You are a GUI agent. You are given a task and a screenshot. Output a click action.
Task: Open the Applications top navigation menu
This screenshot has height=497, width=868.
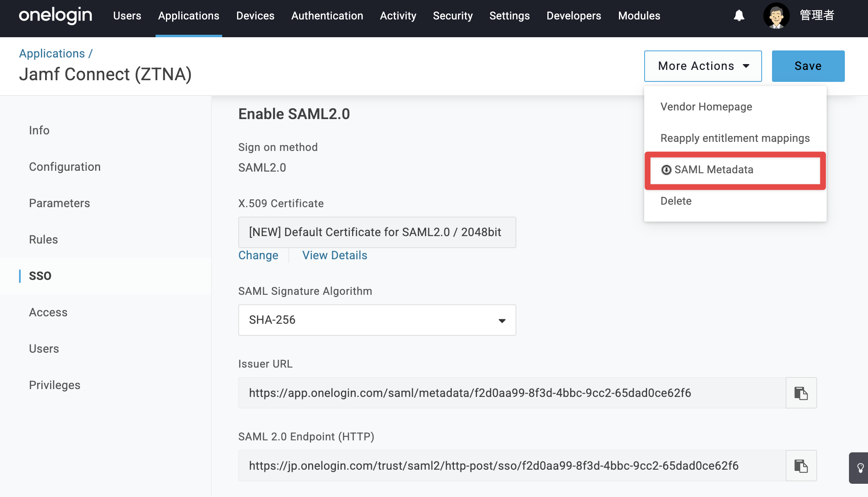(189, 16)
